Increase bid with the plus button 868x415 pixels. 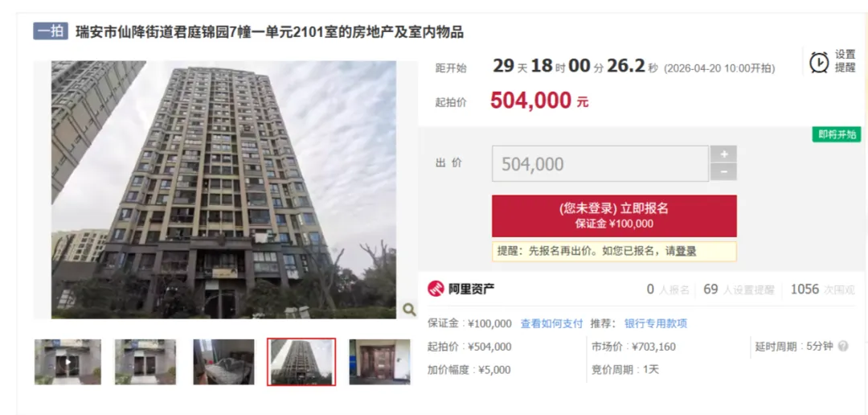723,154
